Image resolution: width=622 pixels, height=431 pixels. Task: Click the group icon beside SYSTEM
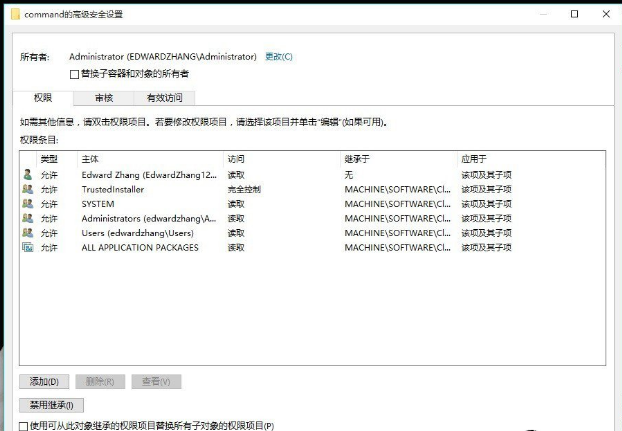point(27,204)
